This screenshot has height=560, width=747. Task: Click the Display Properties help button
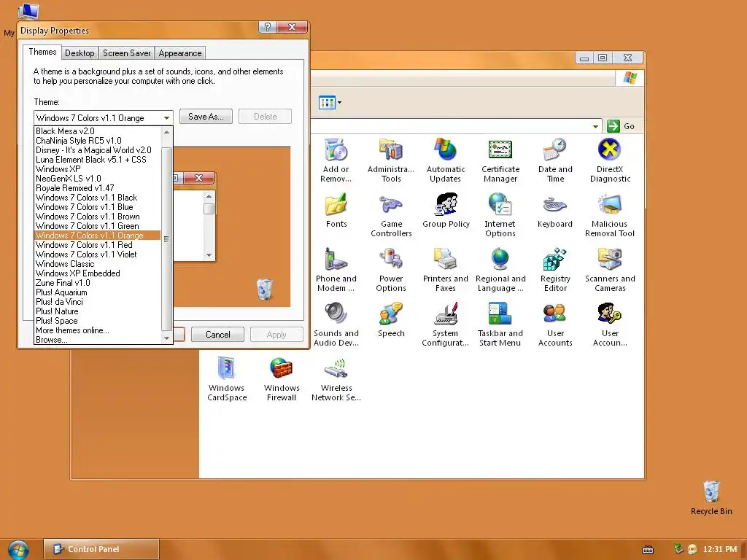[x=267, y=27]
